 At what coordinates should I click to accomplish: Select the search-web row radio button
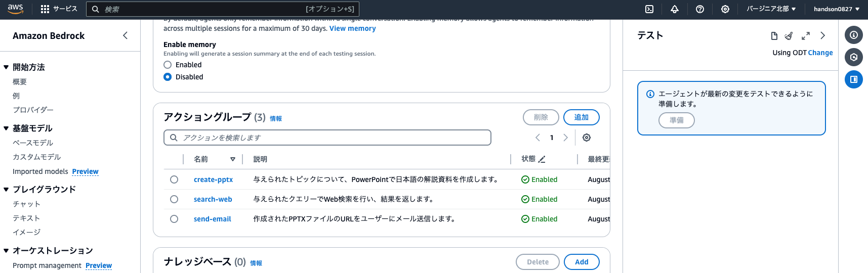pyautogui.click(x=174, y=199)
